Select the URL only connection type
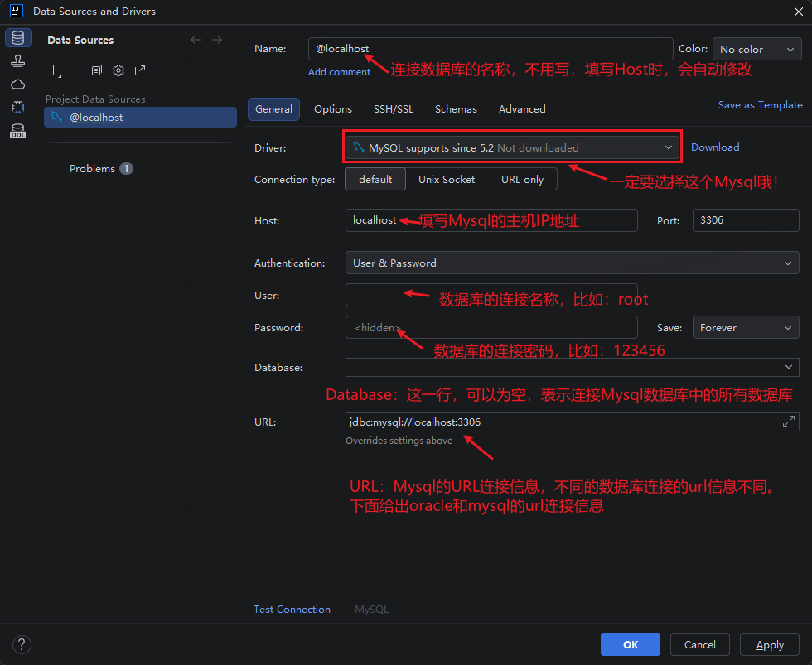The width and height of the screenshot is (812, 665). (522, 179)
